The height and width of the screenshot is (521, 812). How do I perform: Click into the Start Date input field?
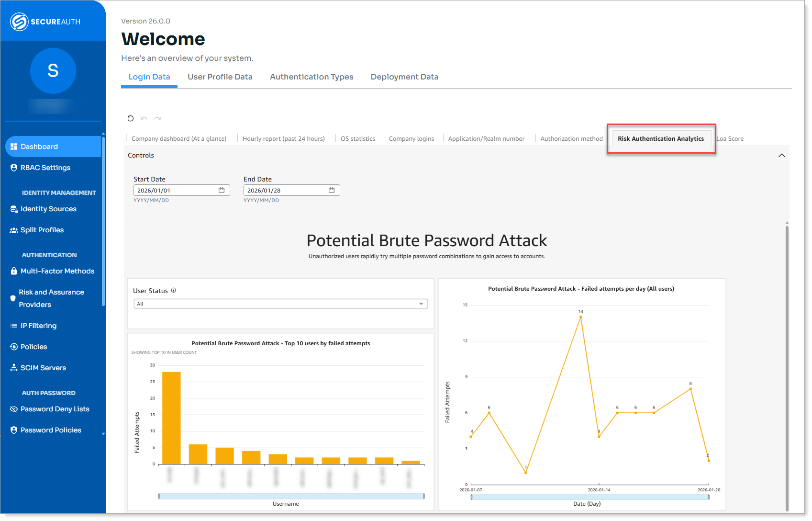tap(175, 190)
